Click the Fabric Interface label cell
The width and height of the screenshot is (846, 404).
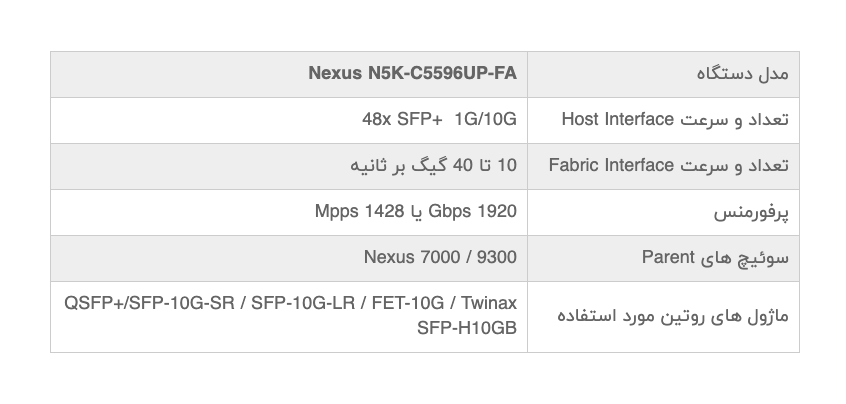pyautogui.click(x=663, y=167)
